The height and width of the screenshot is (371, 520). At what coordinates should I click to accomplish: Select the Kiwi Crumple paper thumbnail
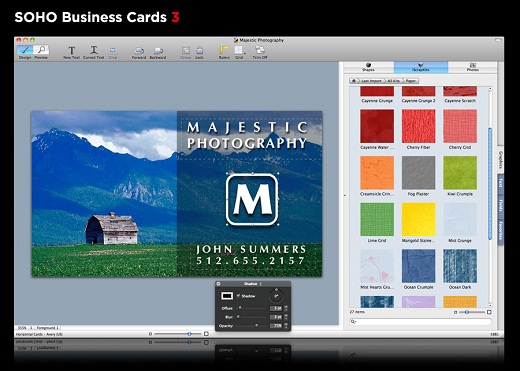pos(460,173)
